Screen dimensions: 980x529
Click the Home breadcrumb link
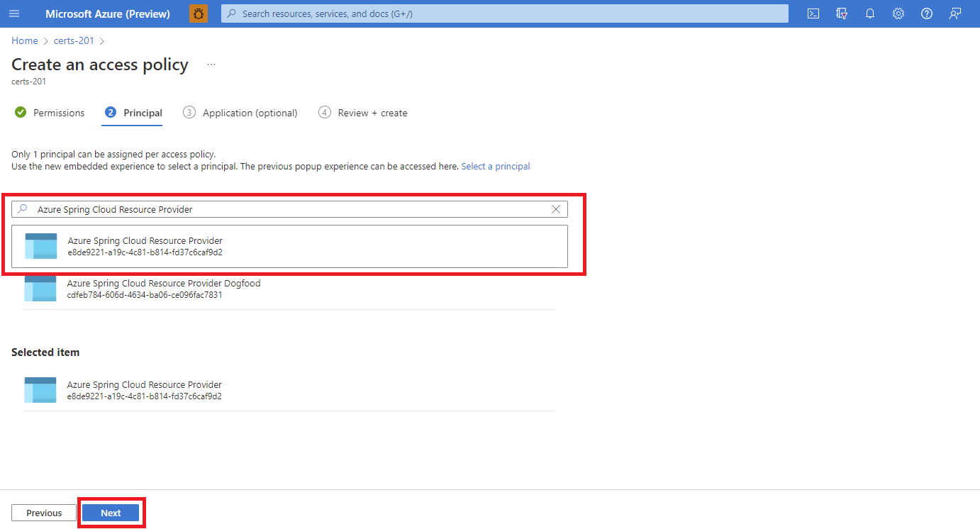click(x=25, y=40)
